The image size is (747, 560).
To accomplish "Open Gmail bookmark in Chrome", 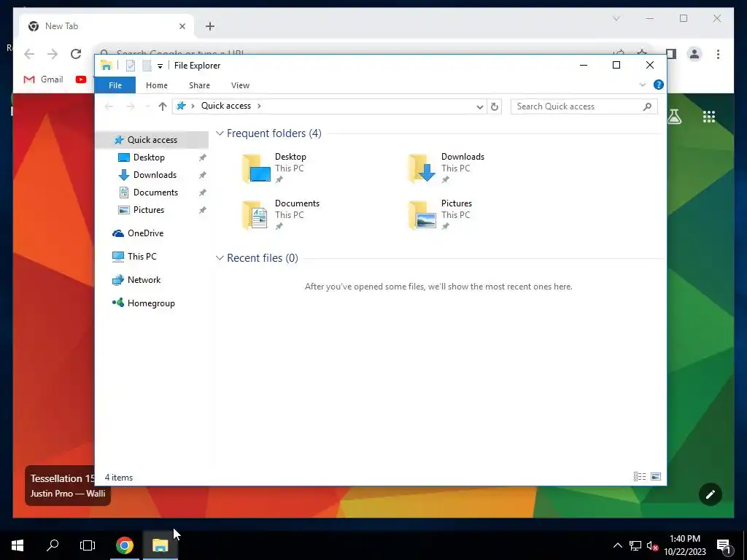I will pyautogui.click(x=43, y=79).
